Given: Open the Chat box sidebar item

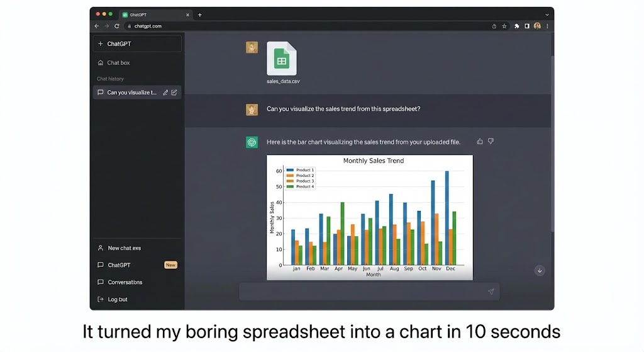Looking at the screenshot, I should pyautogui.click(x=118, y=63).
